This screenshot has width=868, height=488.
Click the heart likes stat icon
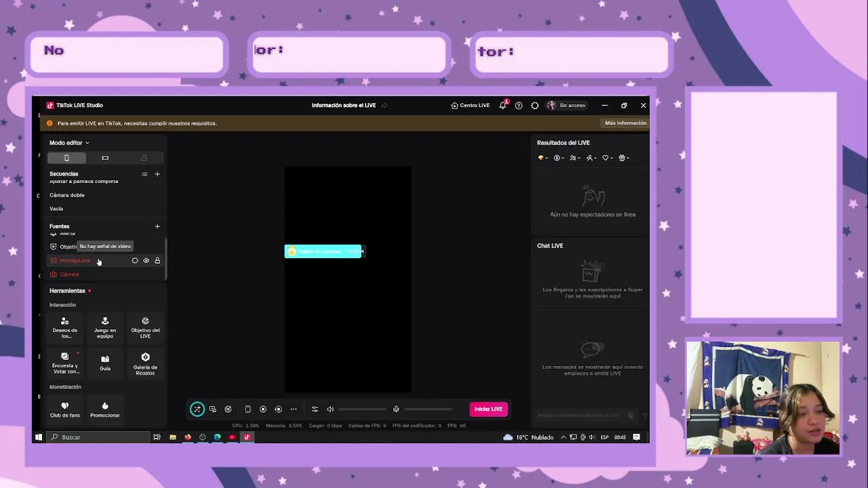pos(607,158)
